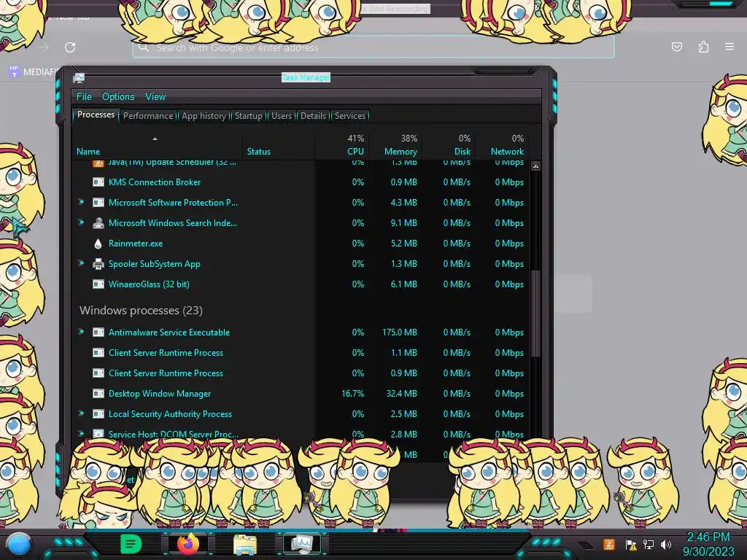Viewport: 747px width, 560px height.
Task: Open Firefox from the taskbar
Action: tap(187, 544)
